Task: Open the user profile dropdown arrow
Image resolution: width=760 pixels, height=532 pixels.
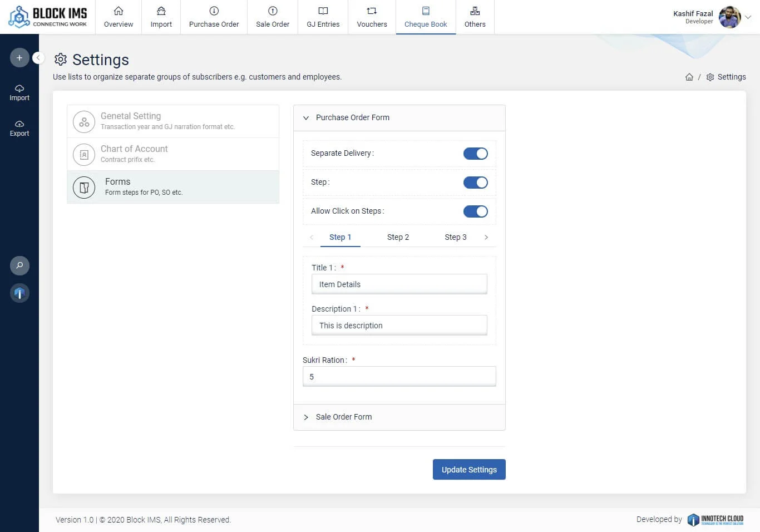Action: pos(748,17)
